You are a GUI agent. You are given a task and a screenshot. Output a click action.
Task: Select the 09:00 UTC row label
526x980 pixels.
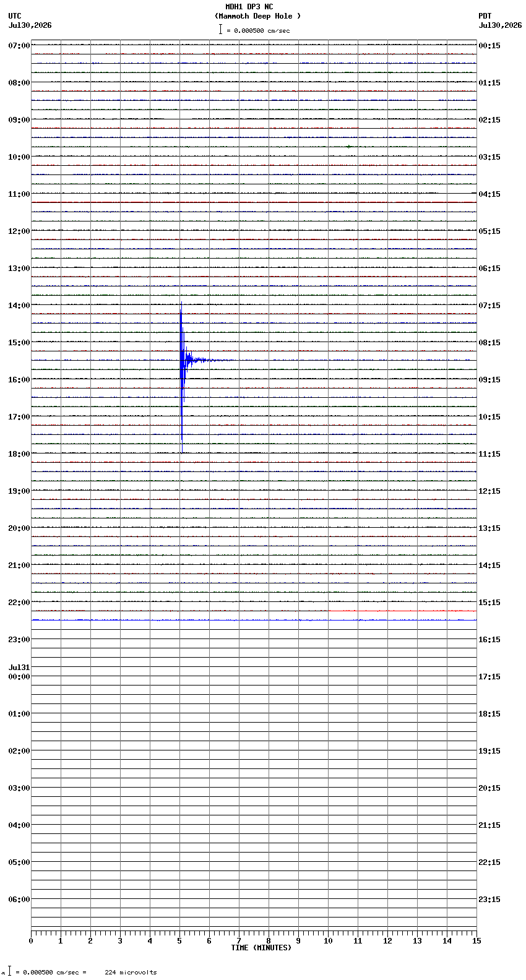point(19,120)
